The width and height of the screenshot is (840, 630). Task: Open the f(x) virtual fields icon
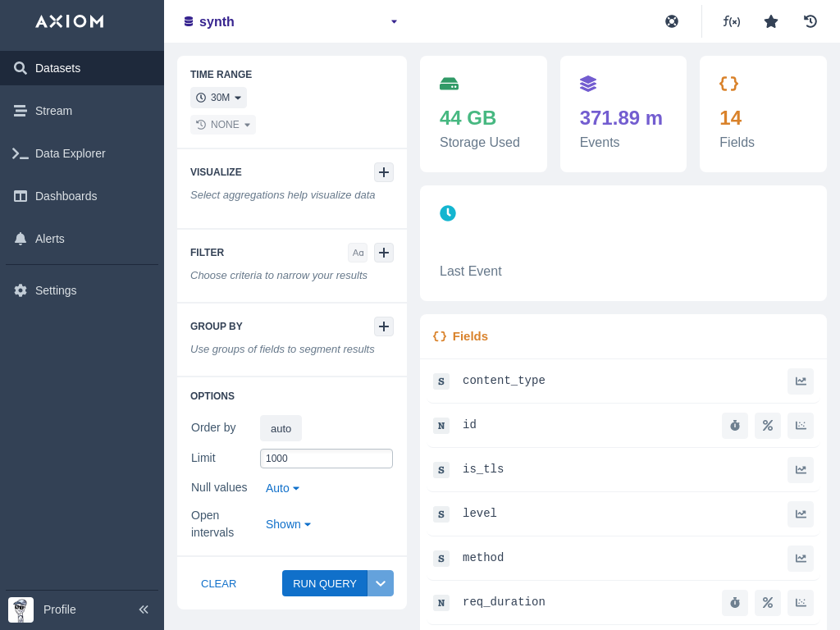731,21
